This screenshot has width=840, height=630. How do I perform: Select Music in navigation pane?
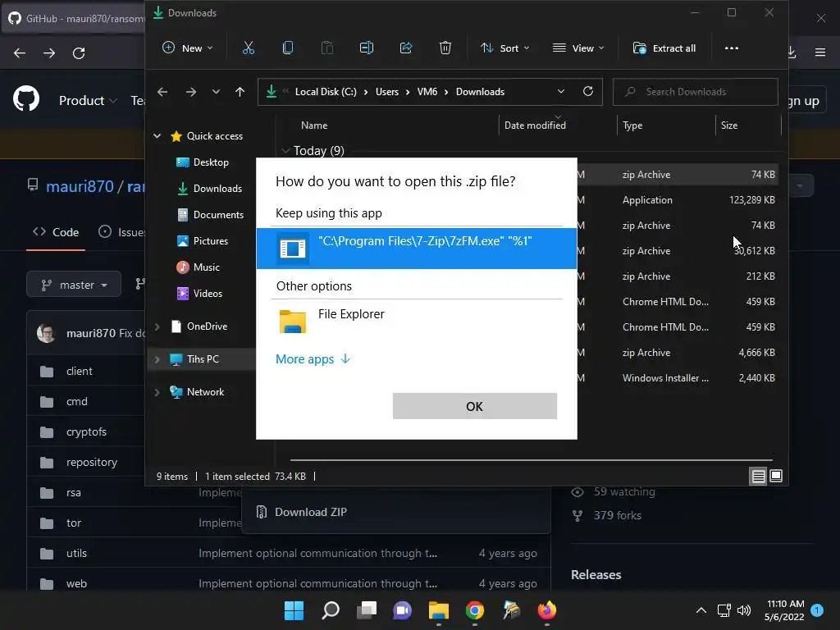(206, 267)
